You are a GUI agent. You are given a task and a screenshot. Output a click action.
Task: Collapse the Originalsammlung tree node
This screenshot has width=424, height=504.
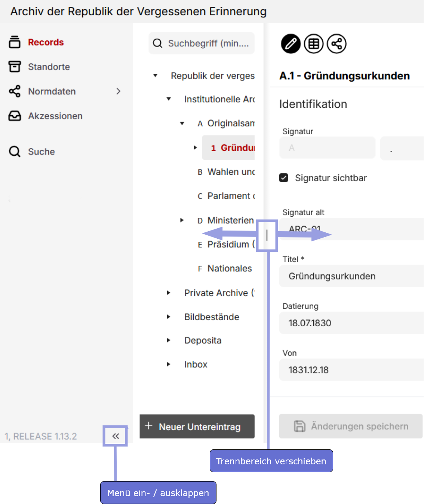(x=182, y=123)
